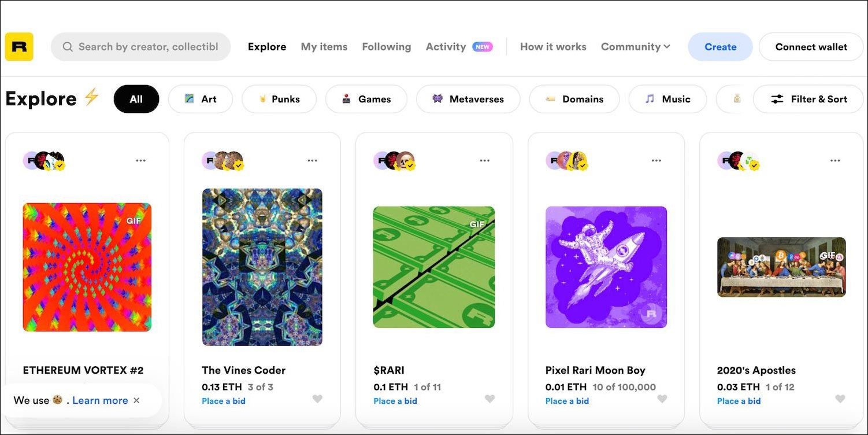Viewport: 868px width, 435px height.
Task: Open Filter & Sort options
Action: pos(808,99)
